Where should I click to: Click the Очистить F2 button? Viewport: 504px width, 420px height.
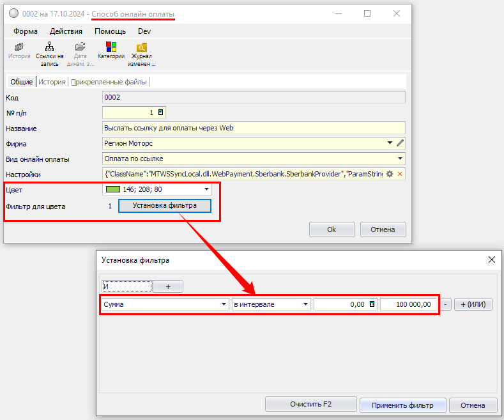point(310,405)
